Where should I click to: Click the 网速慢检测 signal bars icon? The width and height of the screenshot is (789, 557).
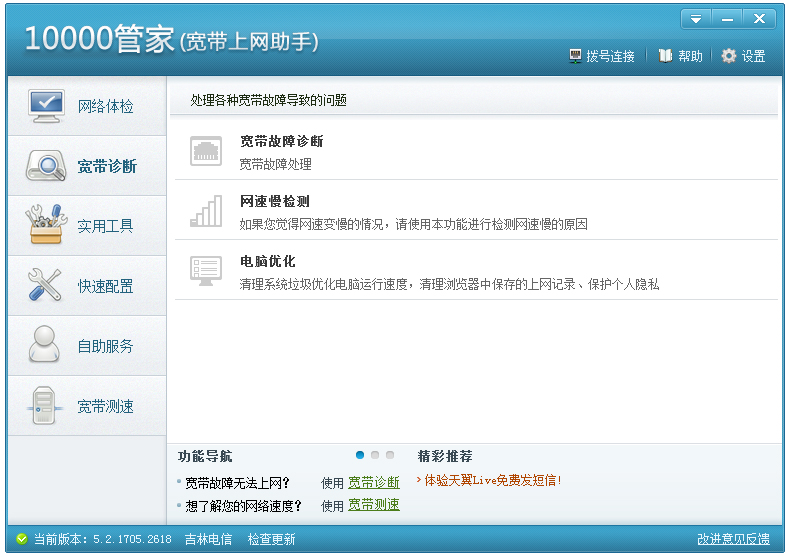point(206,211)
